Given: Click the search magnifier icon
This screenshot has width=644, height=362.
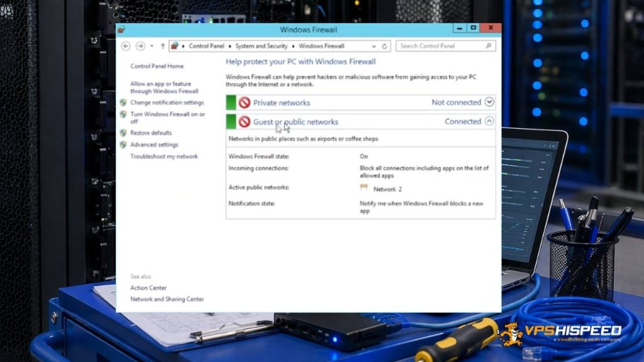Looking at the screenshot, I should [x=488, y=46].
